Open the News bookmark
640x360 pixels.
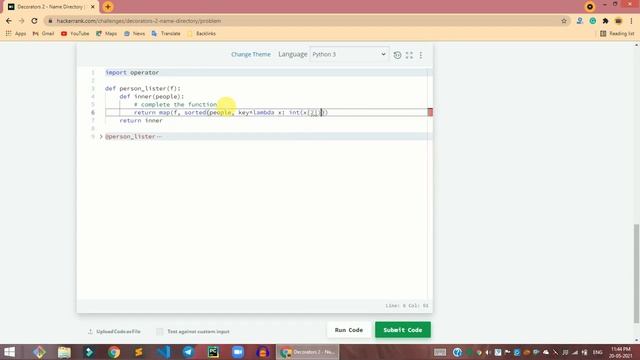[134, 33]
